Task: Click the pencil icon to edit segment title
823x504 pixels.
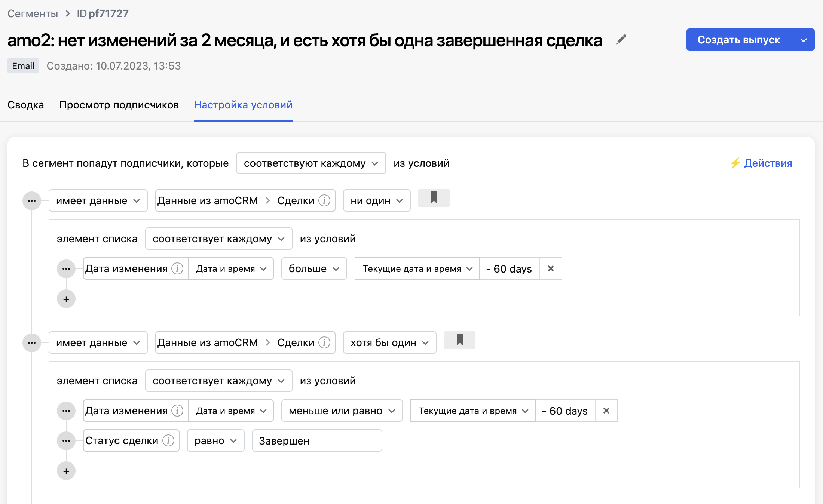Action: [x=621, y=40]
